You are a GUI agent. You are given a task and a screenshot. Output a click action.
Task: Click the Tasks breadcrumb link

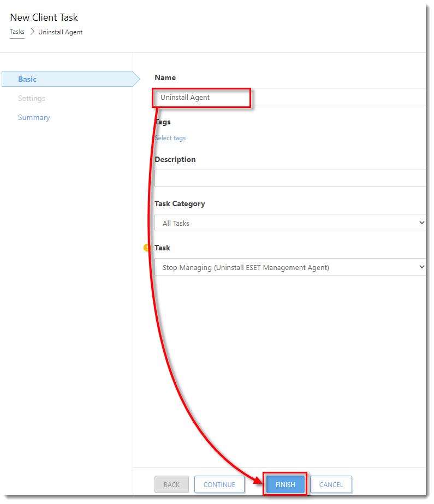(17, 32)
